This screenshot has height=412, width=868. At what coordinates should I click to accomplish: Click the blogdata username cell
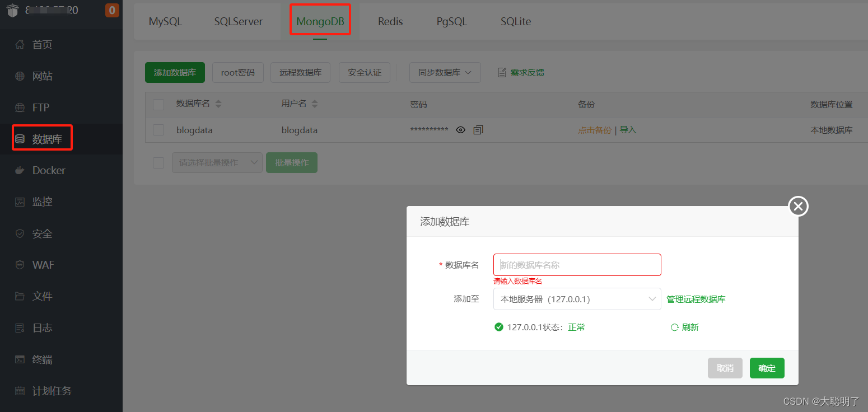(300, 130)
